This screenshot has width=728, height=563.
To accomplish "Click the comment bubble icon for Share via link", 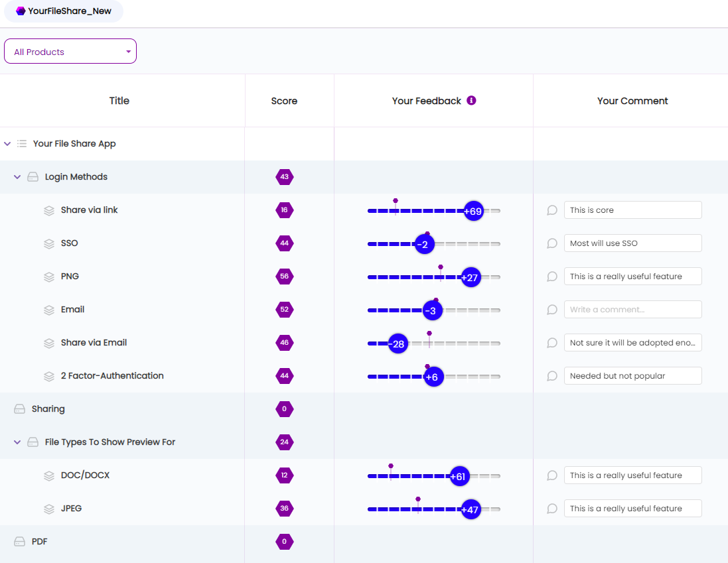I will (551, 210).
